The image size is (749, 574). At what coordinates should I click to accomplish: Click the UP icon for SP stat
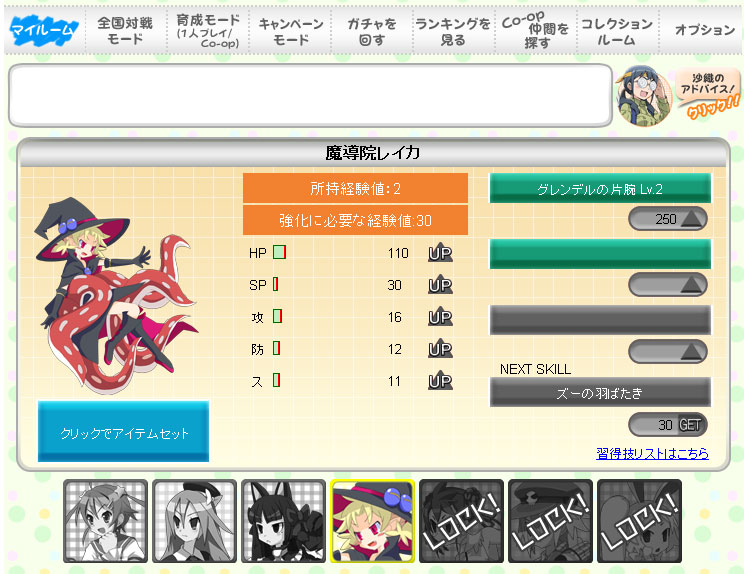pos(440,285)
